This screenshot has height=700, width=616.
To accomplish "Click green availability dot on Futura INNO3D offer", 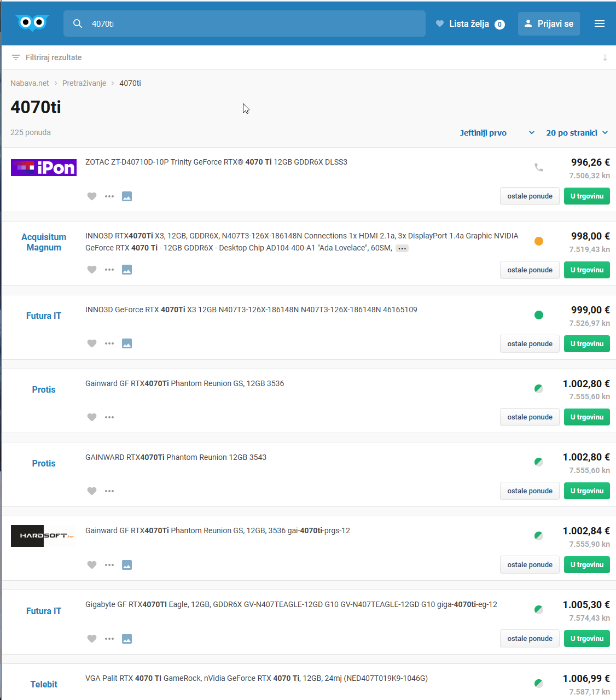I will click(x=539, y=315).
